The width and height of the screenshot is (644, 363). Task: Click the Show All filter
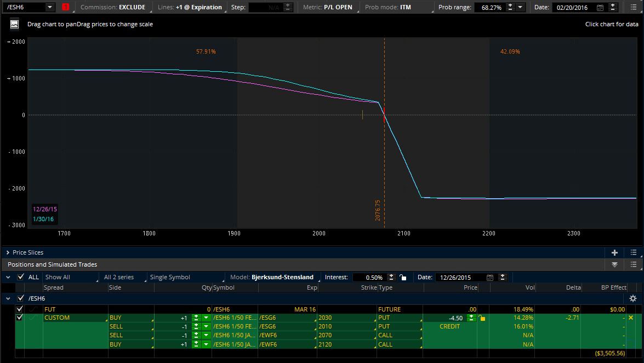pyautogui.click(x=58, y=277)
